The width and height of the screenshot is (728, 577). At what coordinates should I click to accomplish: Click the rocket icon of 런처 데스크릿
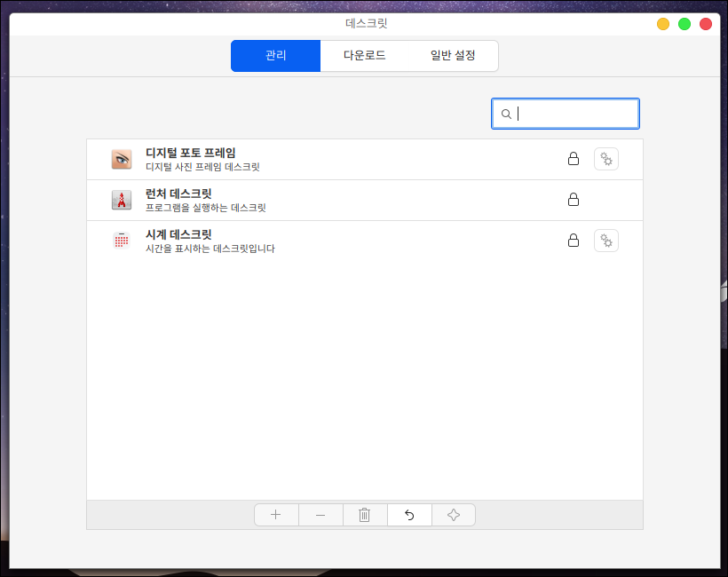point(122,200)
